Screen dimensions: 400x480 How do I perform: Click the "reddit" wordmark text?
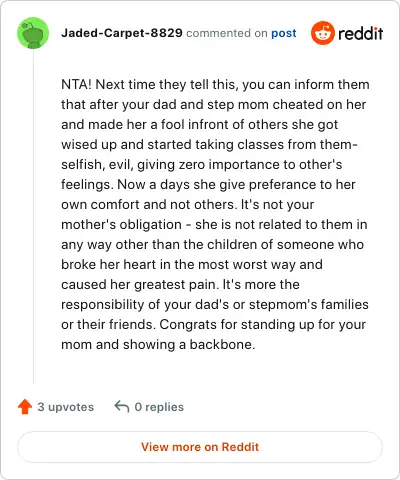361,33
